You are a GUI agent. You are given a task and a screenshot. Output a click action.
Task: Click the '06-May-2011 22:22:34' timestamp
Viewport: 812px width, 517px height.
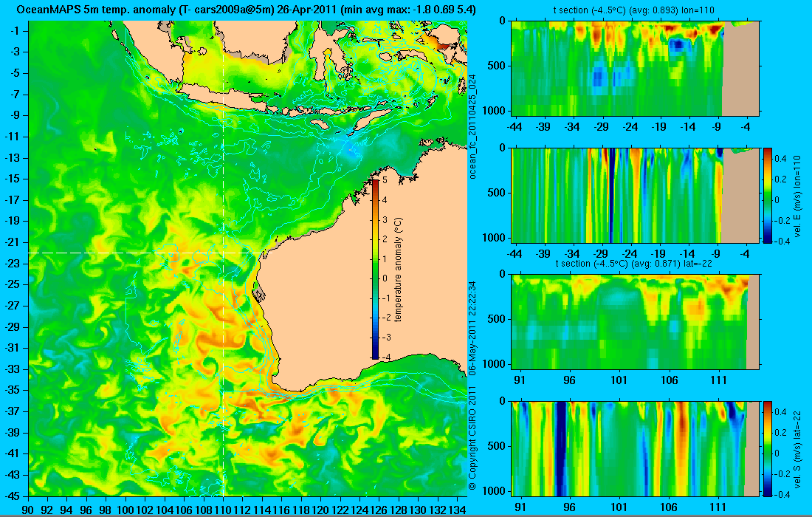[472, 329]
